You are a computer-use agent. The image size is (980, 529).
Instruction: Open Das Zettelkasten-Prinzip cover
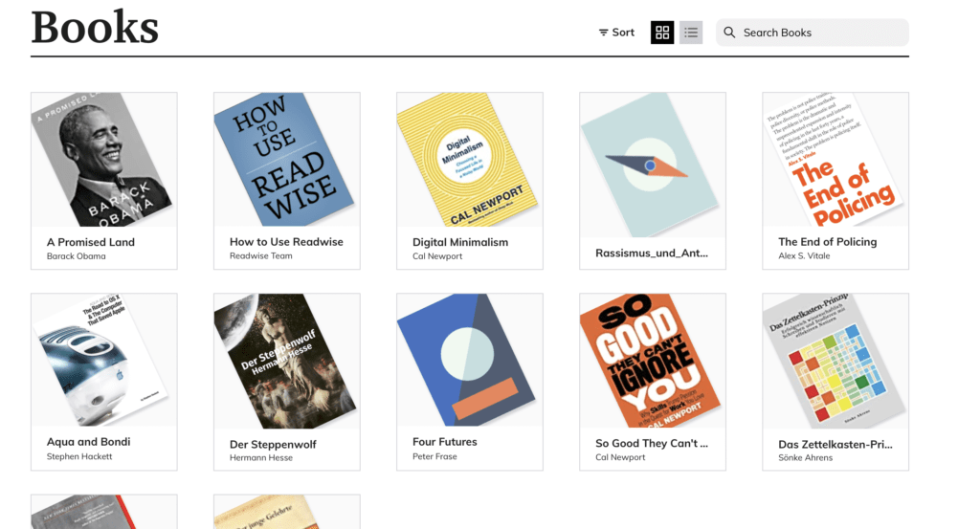[x=835, y=362]
